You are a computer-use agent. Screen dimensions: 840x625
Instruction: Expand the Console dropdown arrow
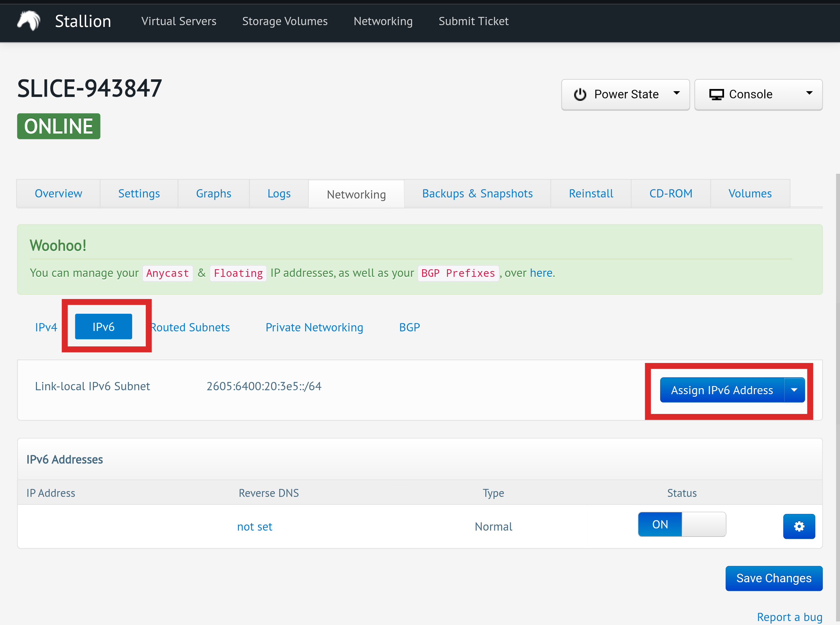click(x=809, y=93)
